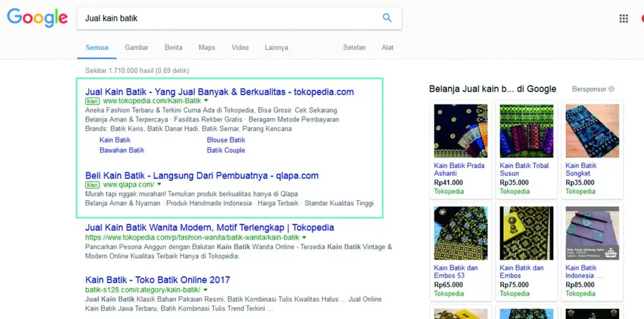
Task: Open the Kain Batik Indonesia title link
Action: [583, 272]
